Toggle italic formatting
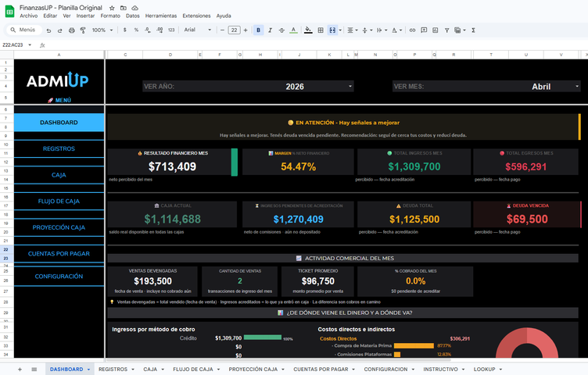Image resolution: width=588 pixels, height=375 pixels. click(x=270, y=30)
